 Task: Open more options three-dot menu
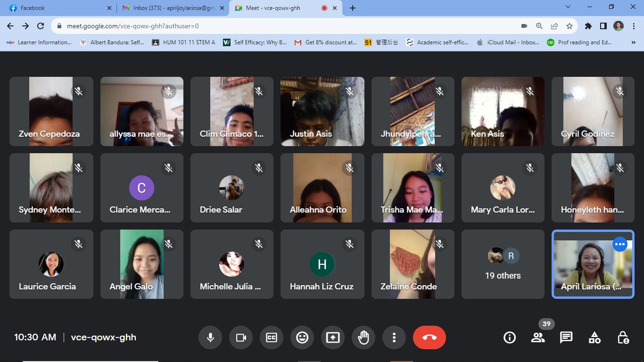point(394,337)
